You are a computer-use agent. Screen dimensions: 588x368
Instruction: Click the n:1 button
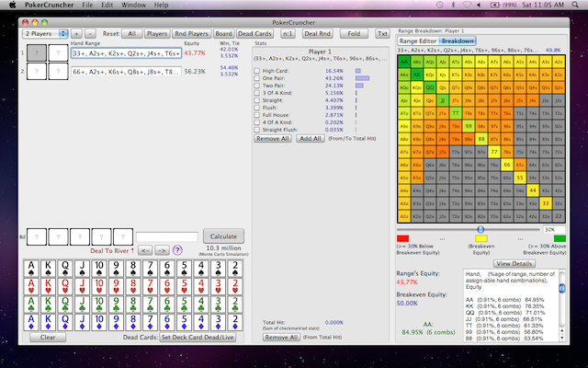288,33
